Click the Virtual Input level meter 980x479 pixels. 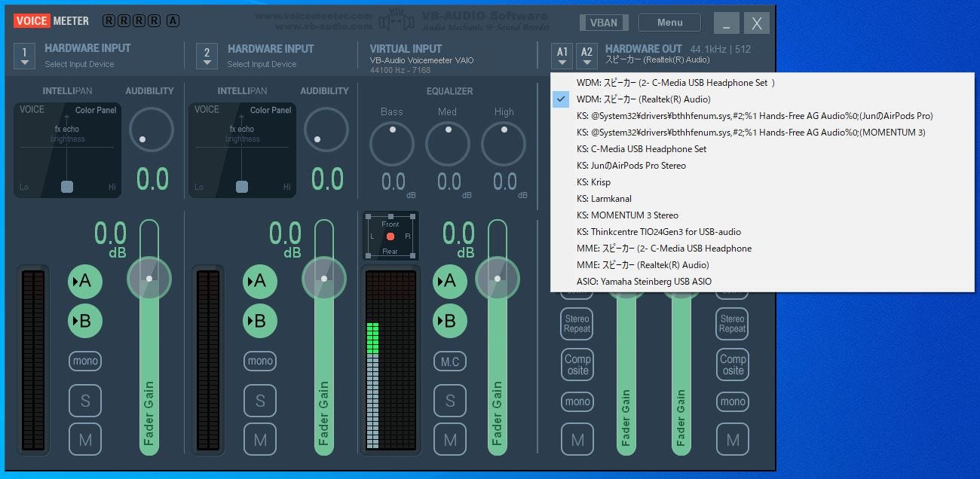[390, 360]
